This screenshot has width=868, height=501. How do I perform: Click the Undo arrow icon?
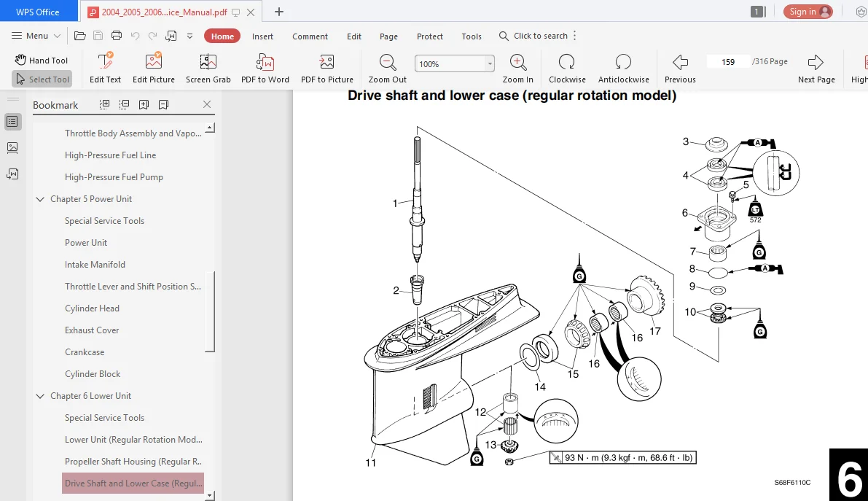pos(135,36)
